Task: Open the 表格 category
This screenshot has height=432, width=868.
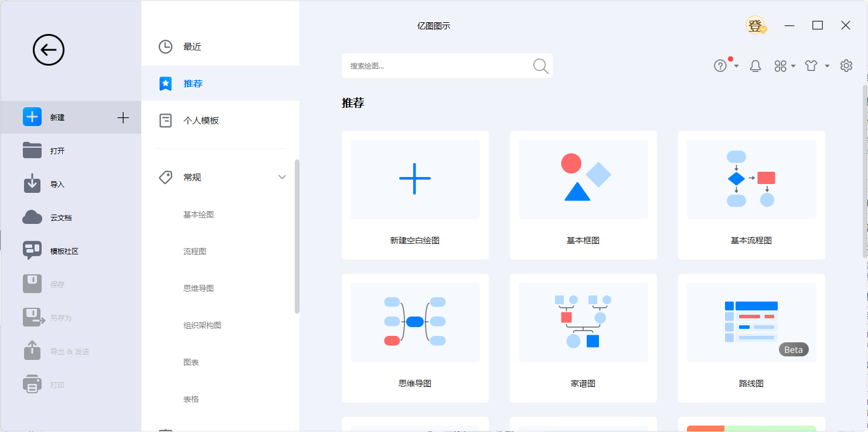Action: pos(191,399)
